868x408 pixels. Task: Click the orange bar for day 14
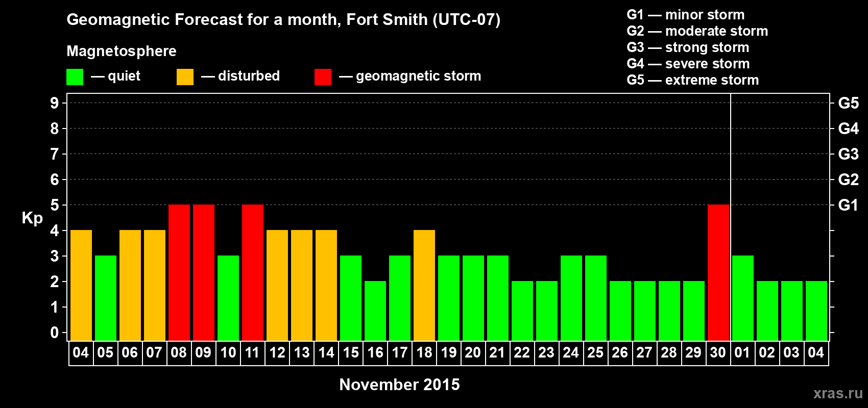pos(326,285)
